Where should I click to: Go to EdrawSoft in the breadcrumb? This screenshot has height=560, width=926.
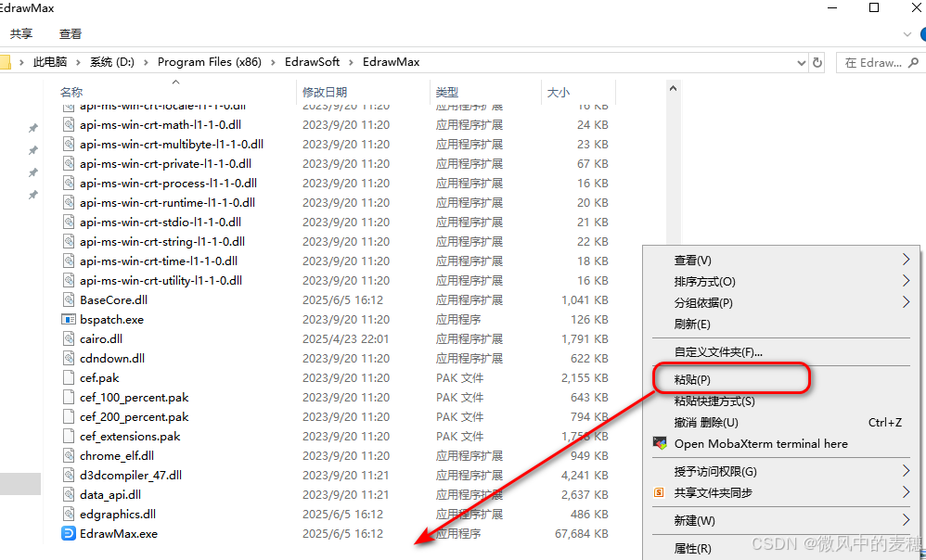(x=313, y=62)
